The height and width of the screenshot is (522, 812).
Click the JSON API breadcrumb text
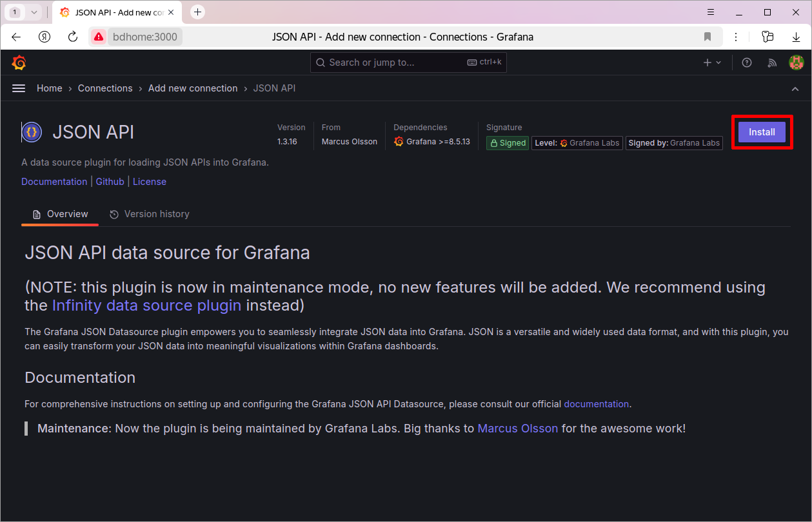pos(275,88)
